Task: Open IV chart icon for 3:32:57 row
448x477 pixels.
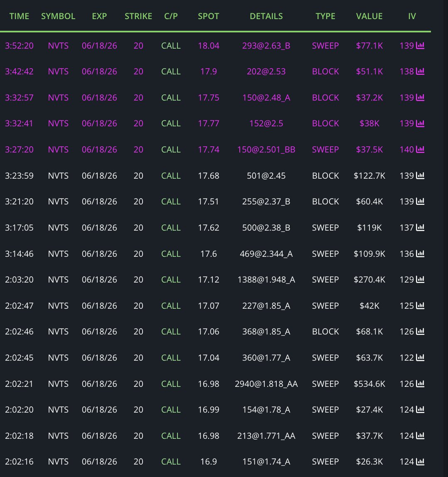Action: point(420,97)
